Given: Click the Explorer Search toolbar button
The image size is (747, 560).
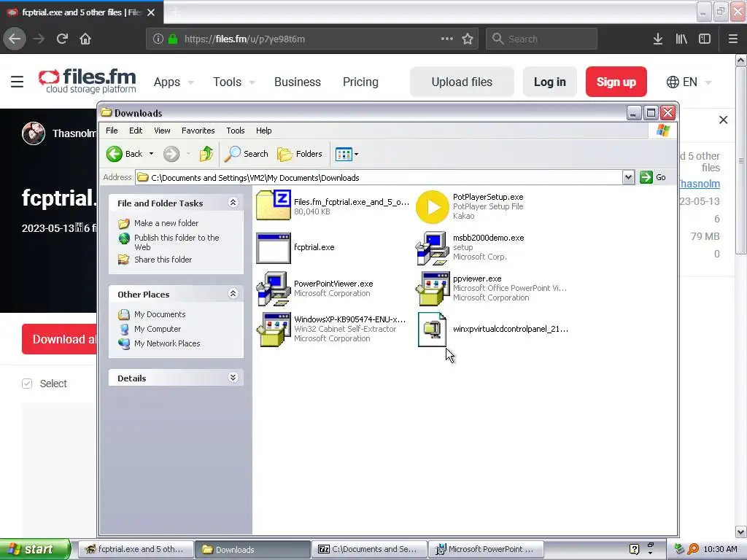Looking at the screenshot, I should pyautogui.click(x=247, y=154).
